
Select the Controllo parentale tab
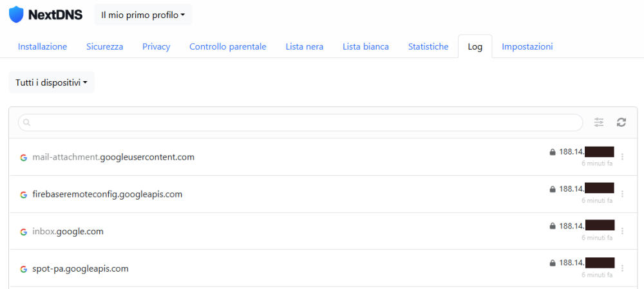(x=228, y=46)
